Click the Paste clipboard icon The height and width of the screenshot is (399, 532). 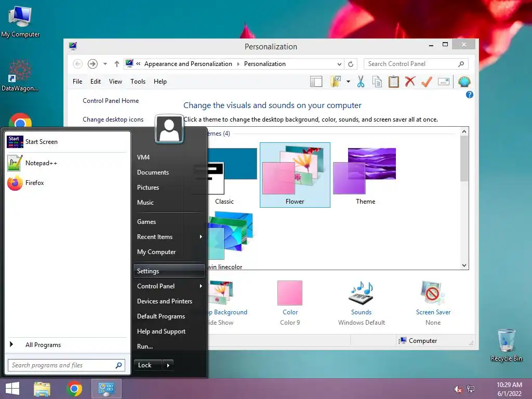[x=394, y=82]
